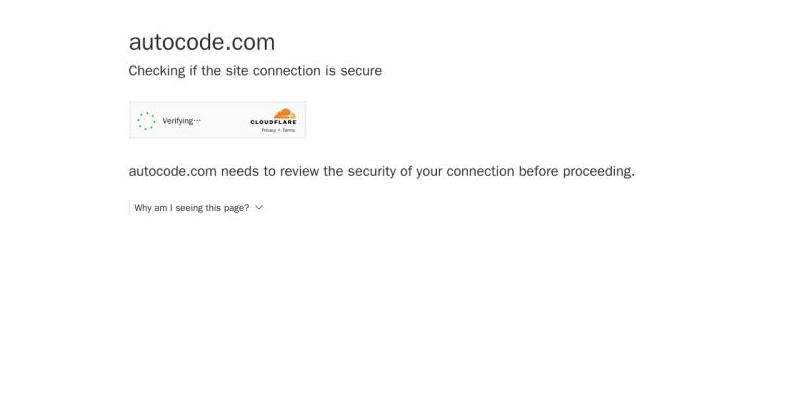Screen dimensions: 800x417
Task: Click the CLOUDFLARE wordmark text
Action: tap(273, 122)
